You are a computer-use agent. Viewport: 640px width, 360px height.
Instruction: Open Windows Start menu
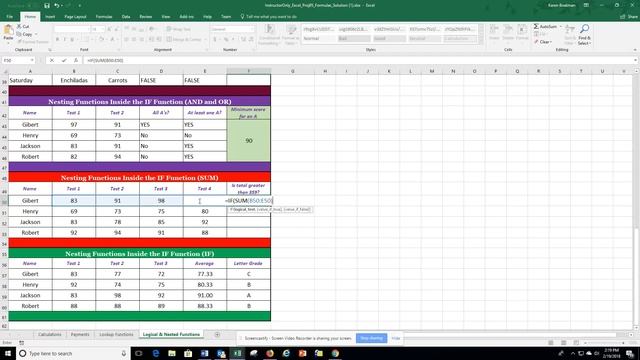click(x=8, y=353)
